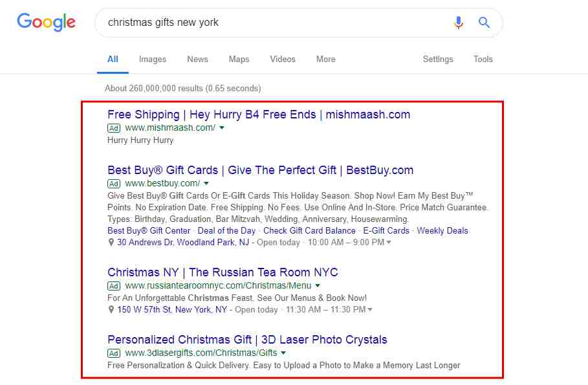Open the Best Buy Gift Cards ad headline
The image size is (588, 385).
pyautogui.click(x=260, y=170)
